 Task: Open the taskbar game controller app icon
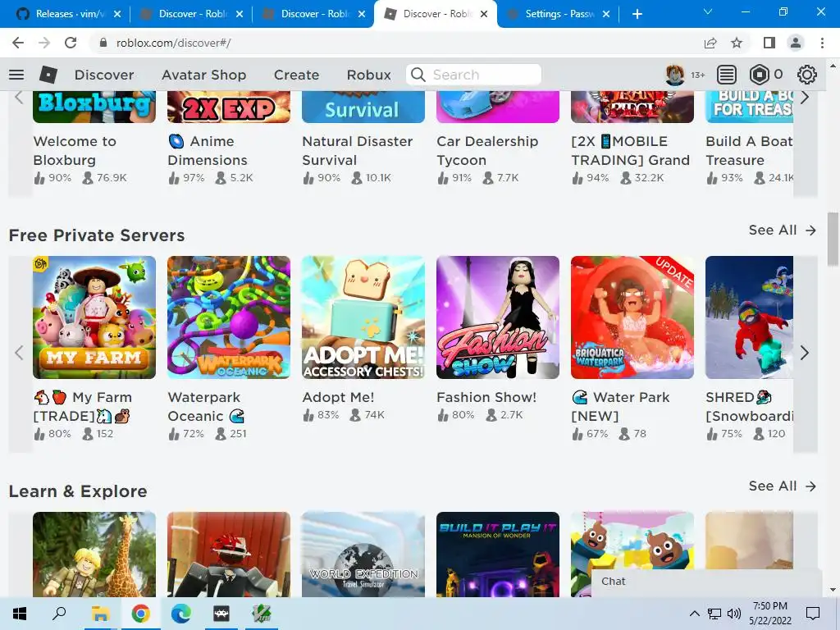point(221,614)
